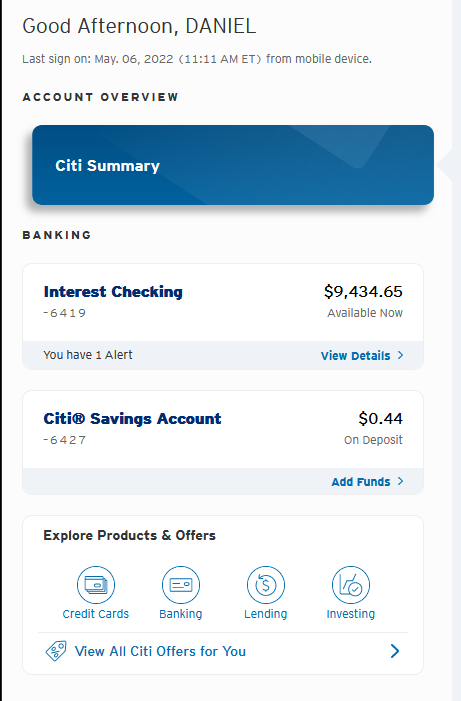Open the Citi Savings Account name
Screen dimensions: 461x701
[132, 418]
